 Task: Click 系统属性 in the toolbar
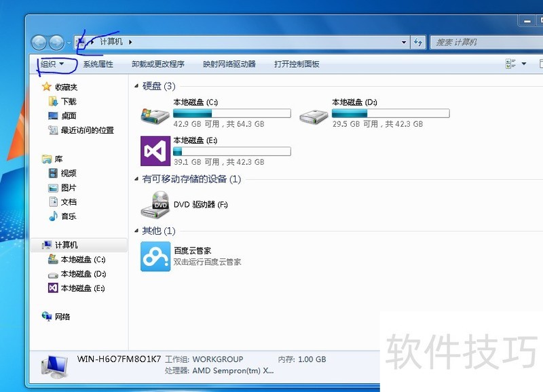click(98, 64)
